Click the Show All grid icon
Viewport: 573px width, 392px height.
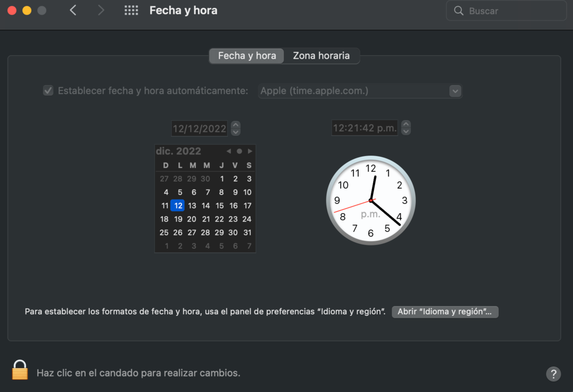coord(131,10)
